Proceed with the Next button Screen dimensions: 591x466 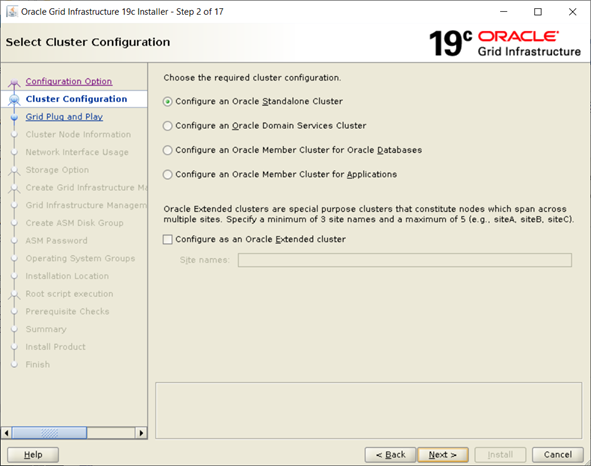pos(443,455)
